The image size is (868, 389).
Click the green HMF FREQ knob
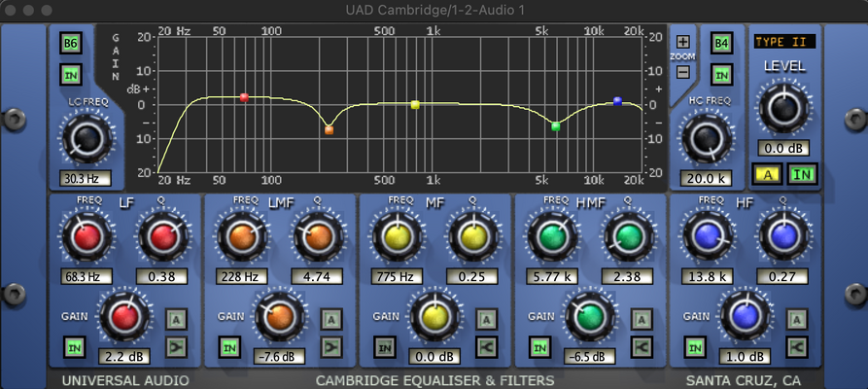(552, 236)
